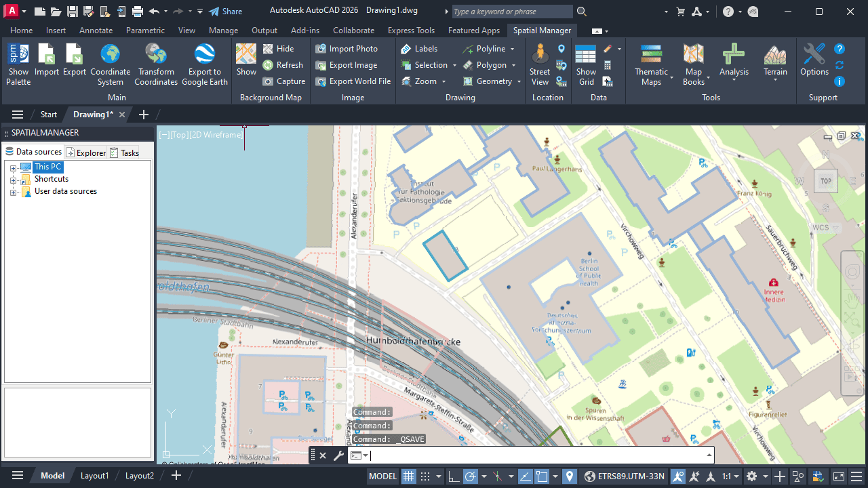
Task: Switch to the Express Tools tab
Action: point(411,30)
